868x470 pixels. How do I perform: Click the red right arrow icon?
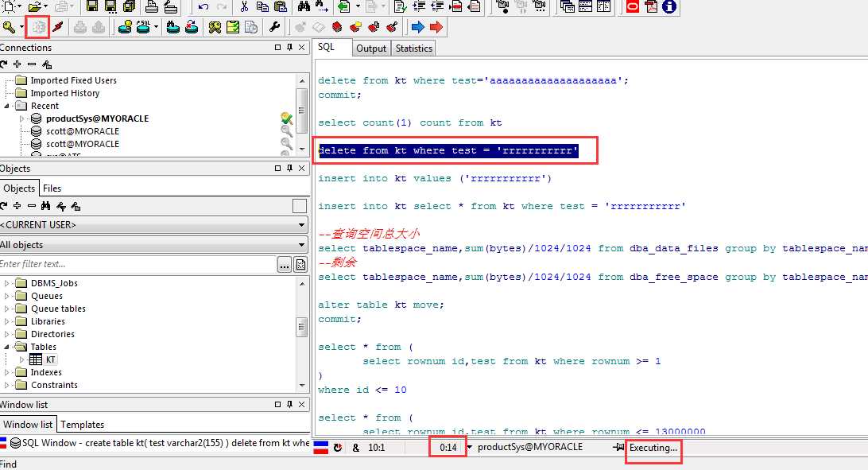coord(436,26)
